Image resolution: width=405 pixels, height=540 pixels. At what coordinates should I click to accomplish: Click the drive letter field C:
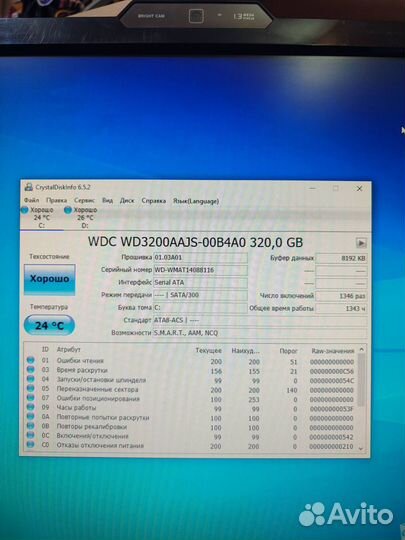click(200, 308)
